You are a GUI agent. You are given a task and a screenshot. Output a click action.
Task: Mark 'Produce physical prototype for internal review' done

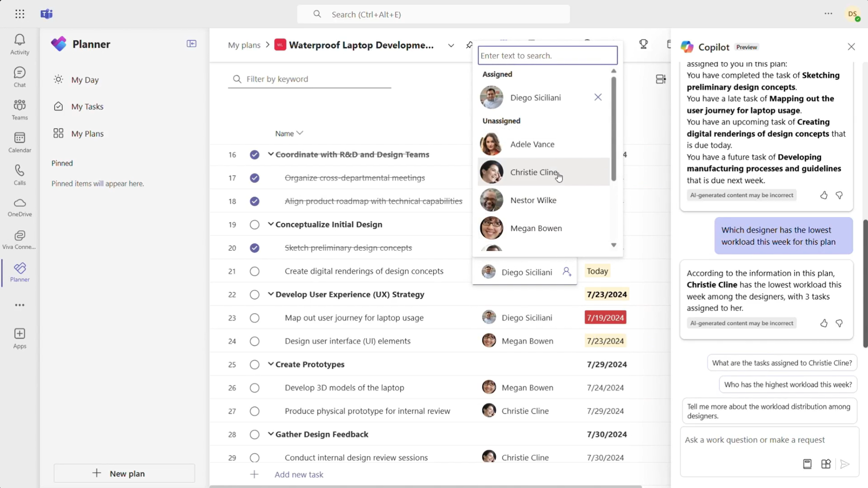[x=254, y=411]
